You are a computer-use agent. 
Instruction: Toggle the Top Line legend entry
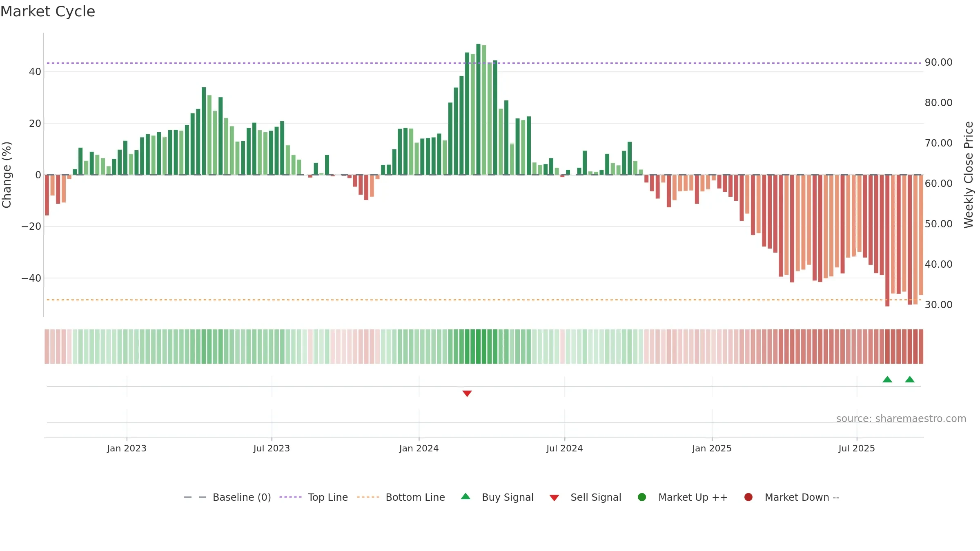[x=314, y=497]
